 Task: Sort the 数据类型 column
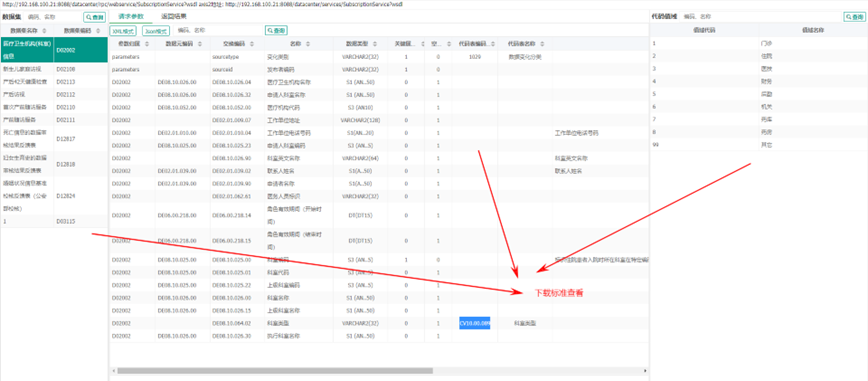click(375, 43)
